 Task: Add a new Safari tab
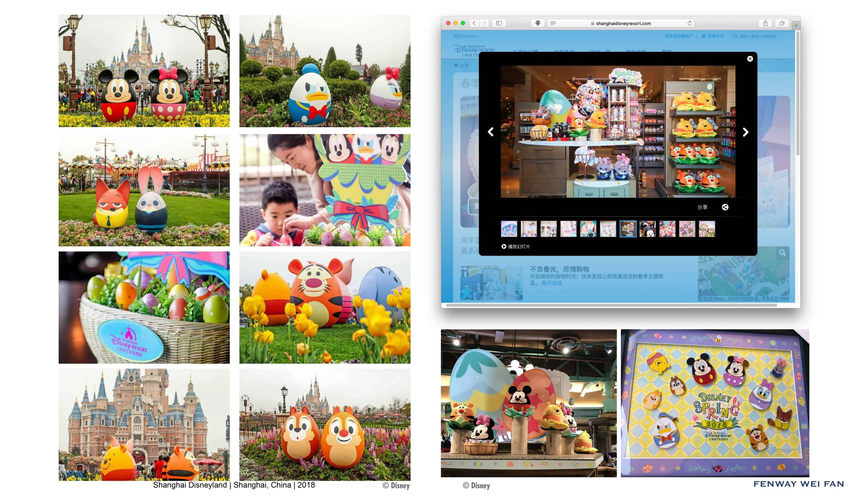[x=796, y=25]
